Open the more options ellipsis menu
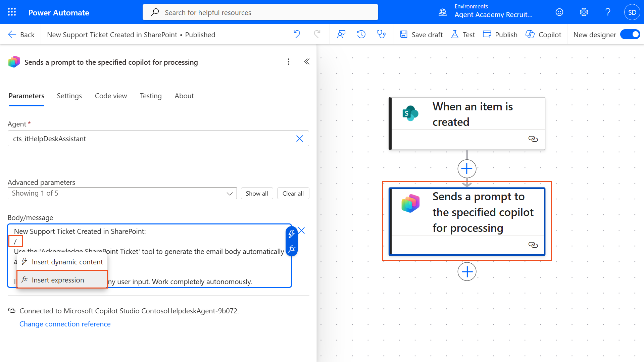 click(289, 62)
